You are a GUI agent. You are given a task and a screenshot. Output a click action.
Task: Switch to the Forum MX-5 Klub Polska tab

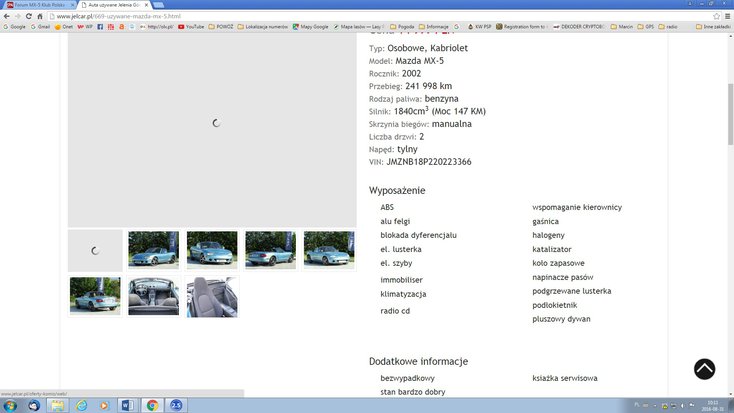(37, 5)
